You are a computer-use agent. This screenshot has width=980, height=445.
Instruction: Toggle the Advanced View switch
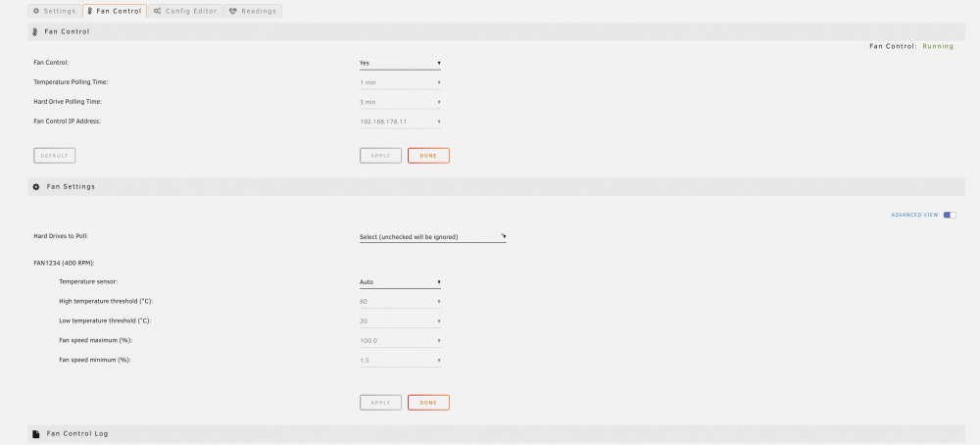950,215
